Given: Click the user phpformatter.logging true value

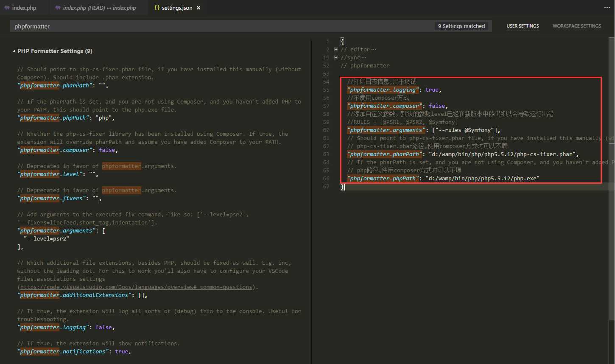Looking at the screenshot, I should pyautogui.click(x=432, y=90).
